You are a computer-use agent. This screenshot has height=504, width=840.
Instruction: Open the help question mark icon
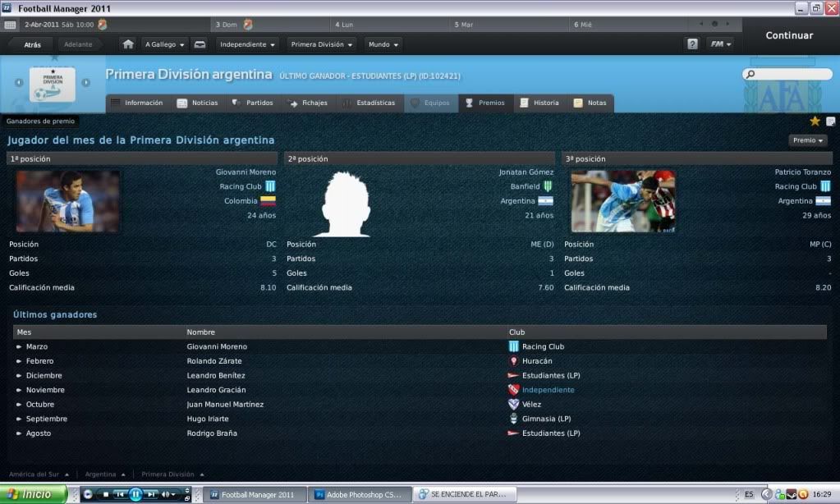coord(692,44)
